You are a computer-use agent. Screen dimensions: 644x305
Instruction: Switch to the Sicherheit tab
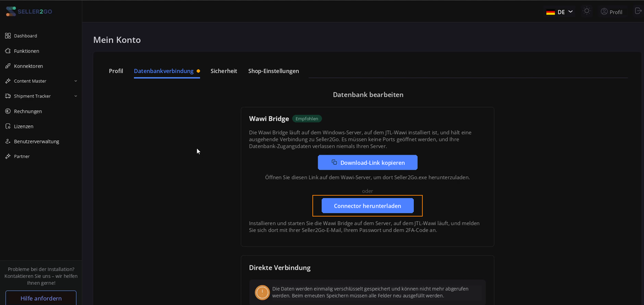tap(224, 71)
